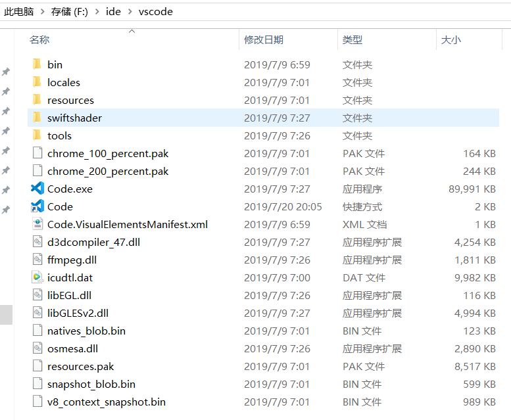The height and width of the screenshot is (420, 511).
Task: Click the navigation pane scrollbar thumb
Action: click(6, 315)
